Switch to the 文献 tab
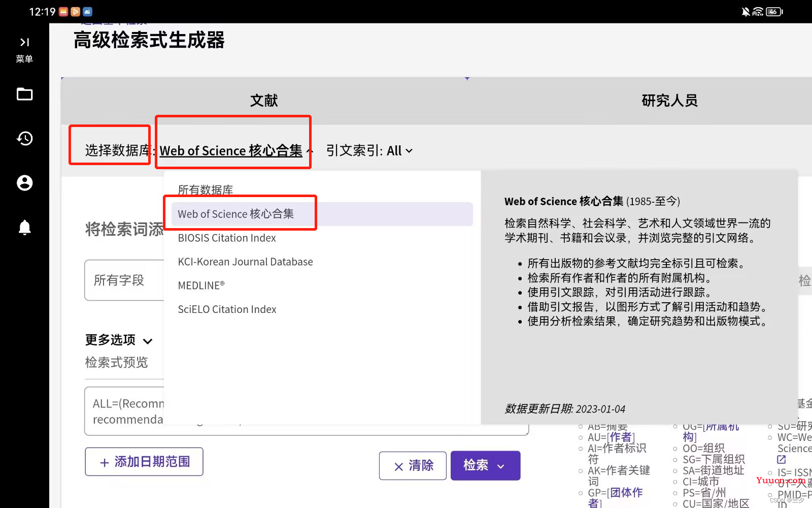Image resolution: width=812 pixels, height=508 pixels. click(x=264, y=101)
